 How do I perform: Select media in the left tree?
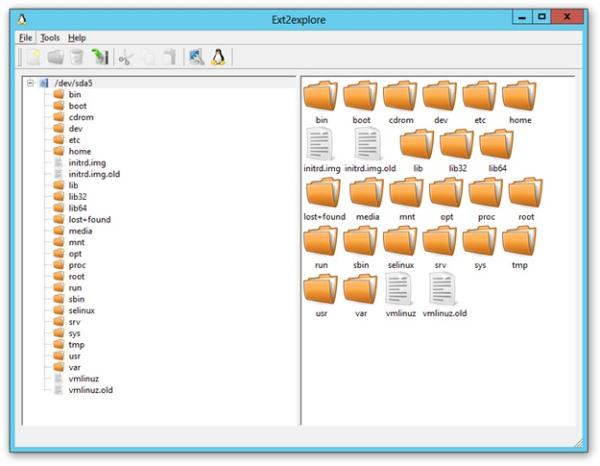coord(80,231)
